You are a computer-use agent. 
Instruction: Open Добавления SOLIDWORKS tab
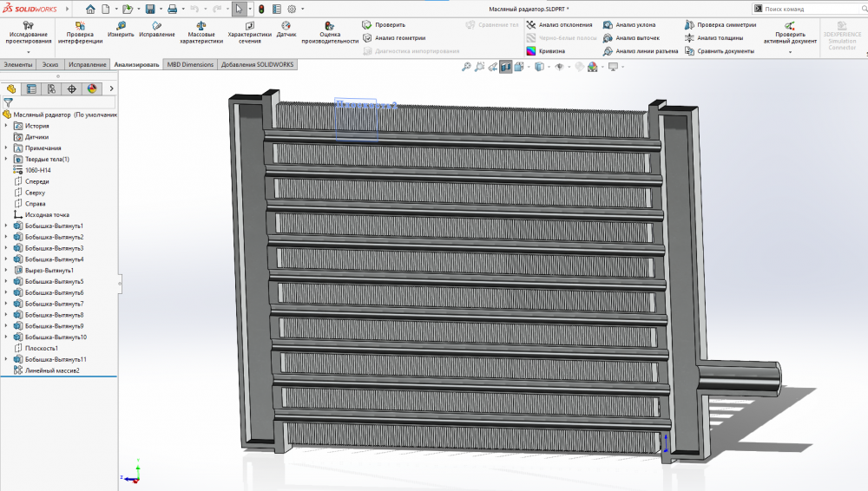[x=258, y=64]
